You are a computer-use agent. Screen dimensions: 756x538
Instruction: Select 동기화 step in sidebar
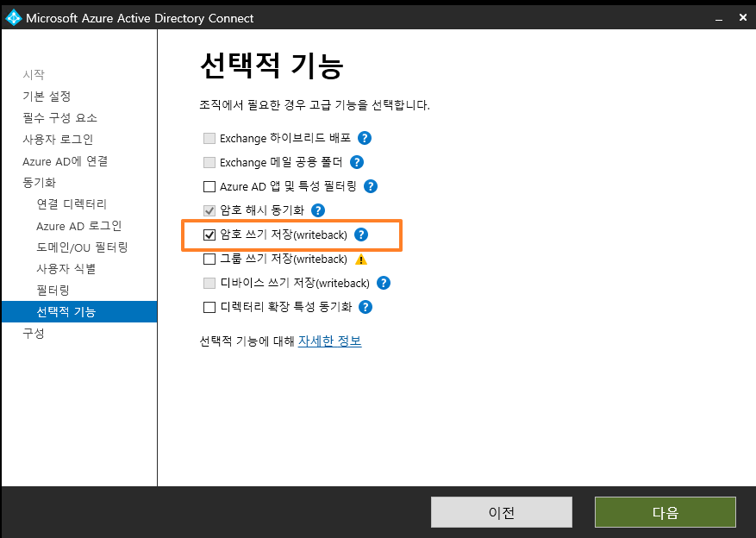pos(39,183)
